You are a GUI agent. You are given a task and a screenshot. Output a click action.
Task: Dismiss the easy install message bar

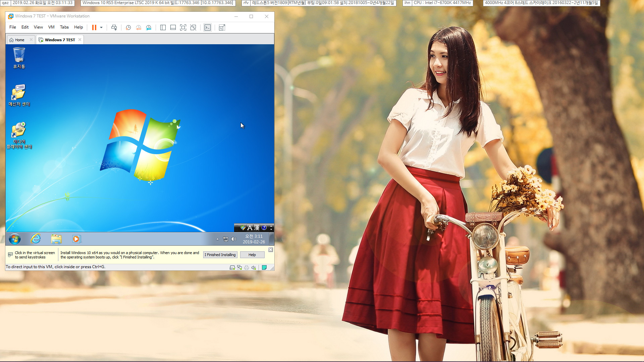point(271,250)
